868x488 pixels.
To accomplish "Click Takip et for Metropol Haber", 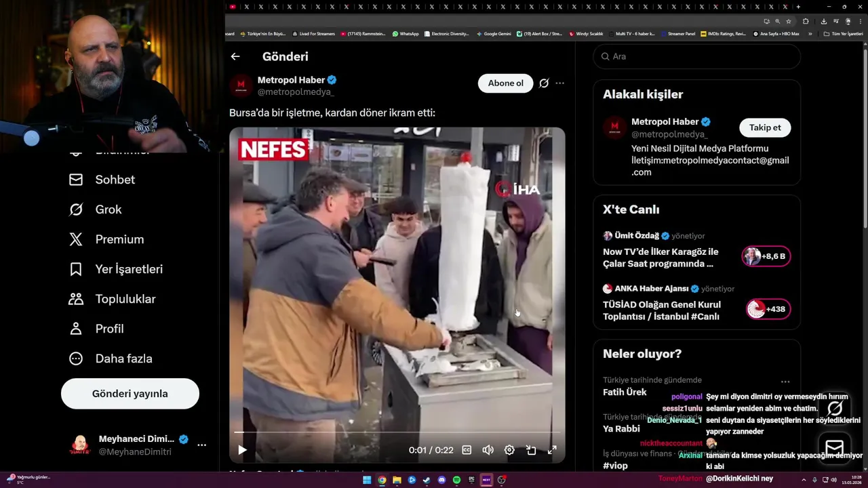I will pos(765,127).
